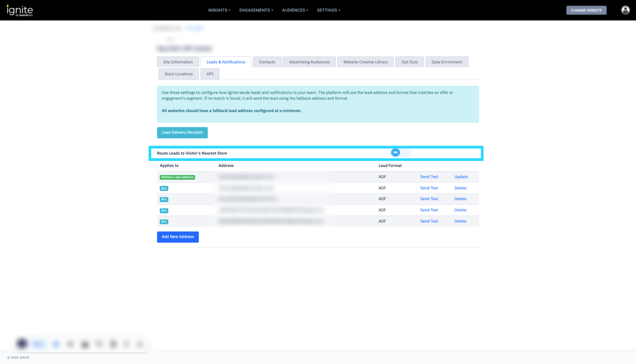This screenshot has height=364, width=636.
Task: Open the user profile avatar icon
Action: (625, 10)
